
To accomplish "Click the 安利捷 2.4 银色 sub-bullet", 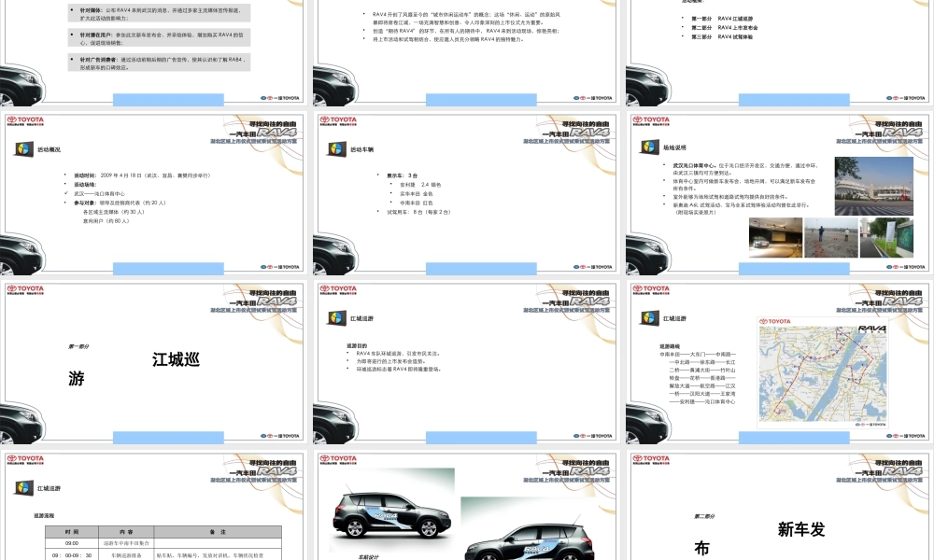I will (420, 185).
